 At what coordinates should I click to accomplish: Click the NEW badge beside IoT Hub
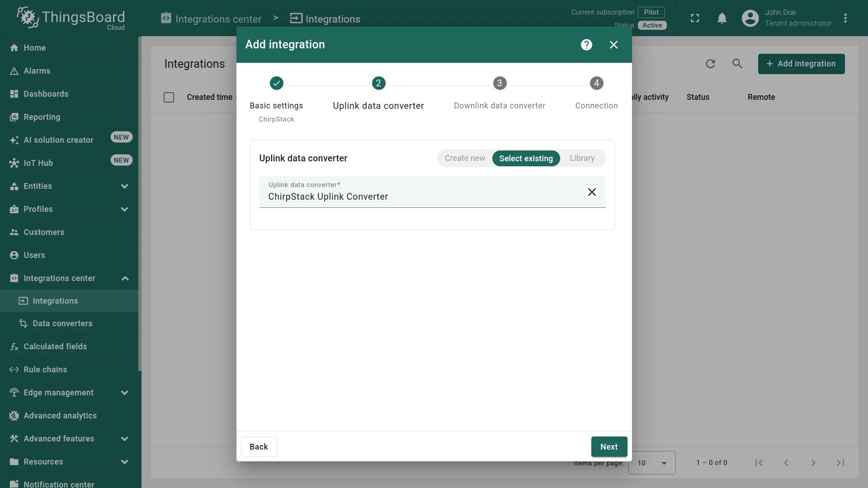click(x=121, y=160)
